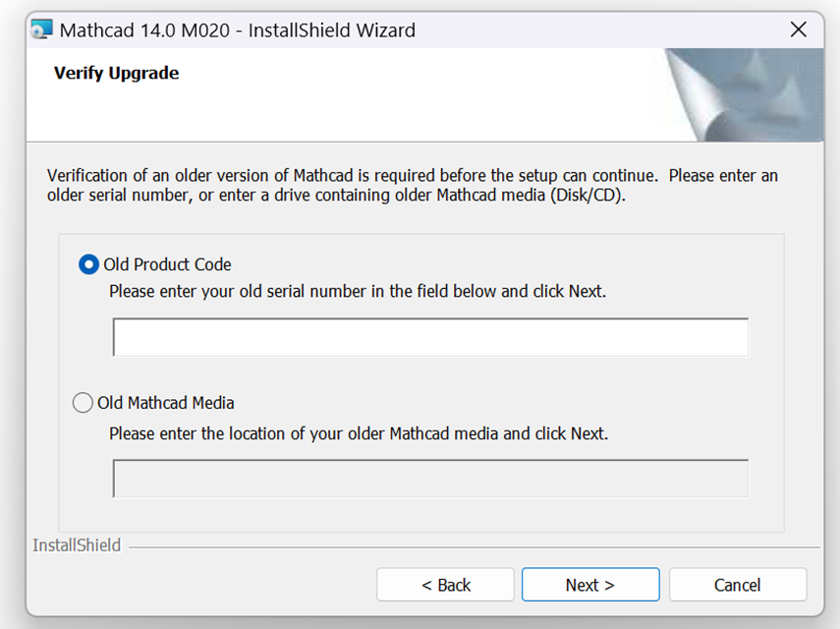Click the InstallShield label at bottom left

tap(76, 544)
